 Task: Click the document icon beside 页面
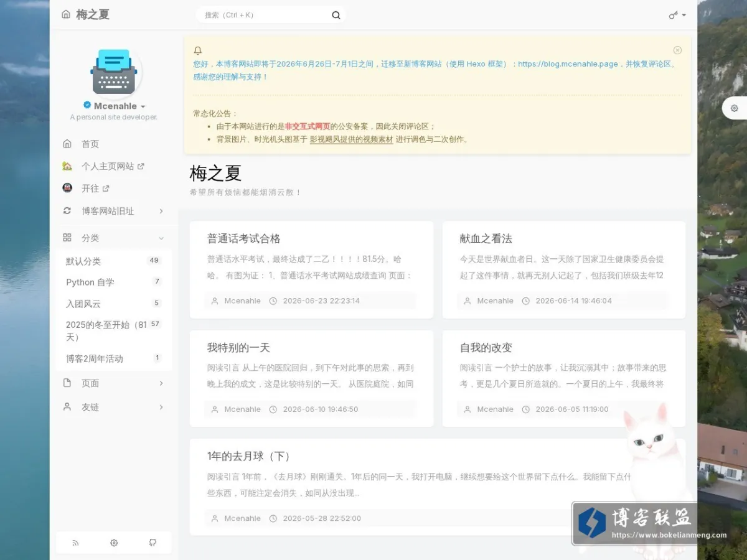(x=67, y=383)
